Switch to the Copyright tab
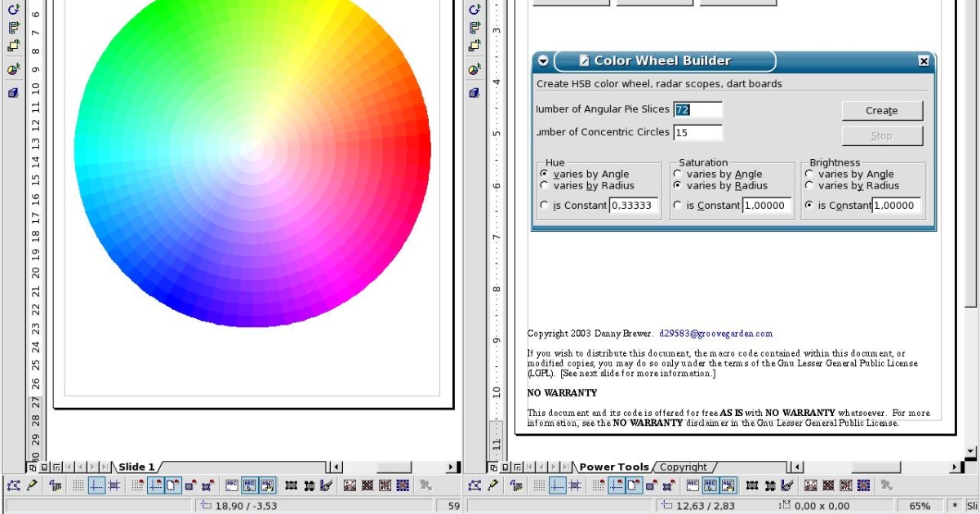This screenshot has width=980, height=514. click(x=684, y=467)
